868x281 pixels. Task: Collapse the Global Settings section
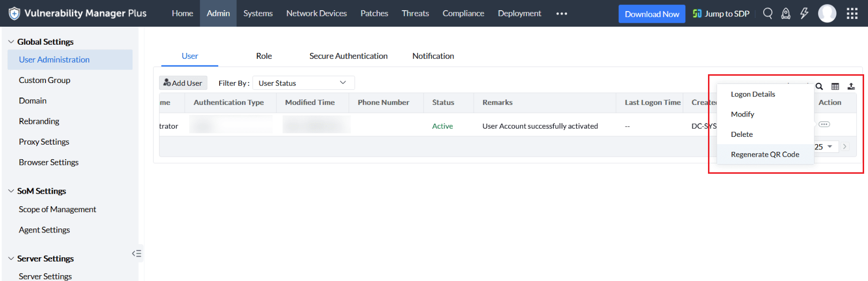point(11,42)
